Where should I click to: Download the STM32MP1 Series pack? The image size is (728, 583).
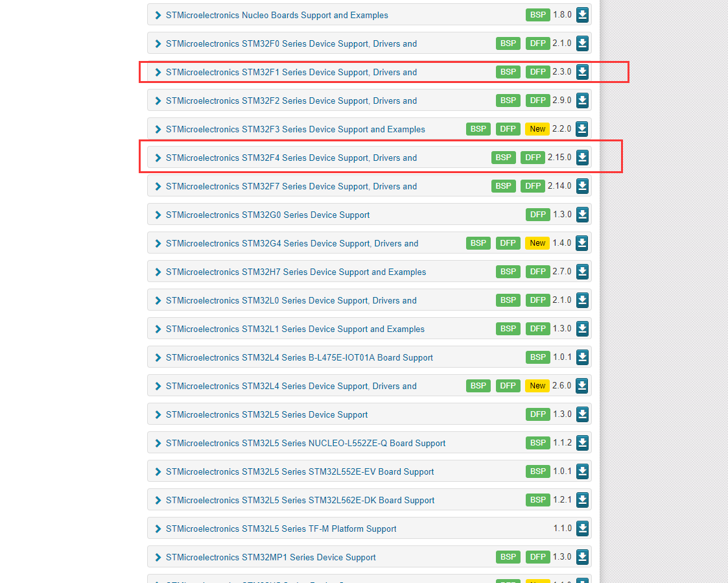click(582, 557)
